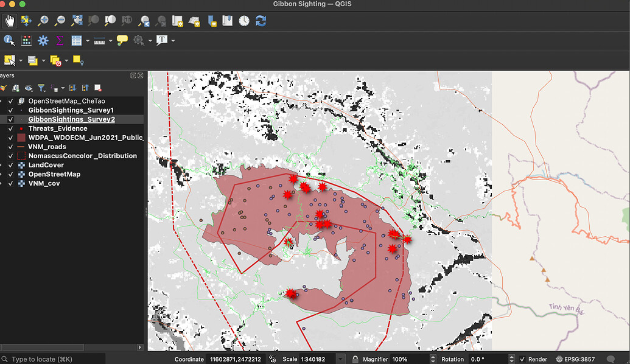Open the Temporal Controller clock icon
The image size is (630, 364).
point(243,21)
